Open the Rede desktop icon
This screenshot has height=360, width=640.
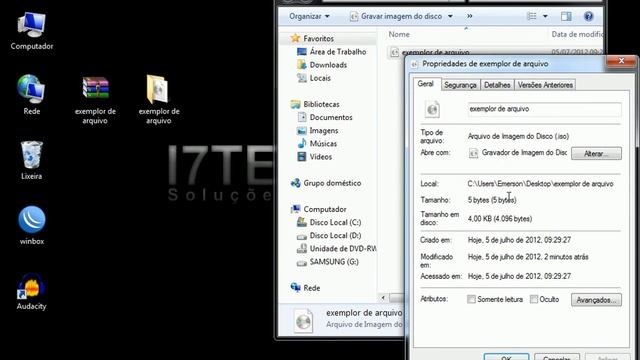click(x=32, y=95)
